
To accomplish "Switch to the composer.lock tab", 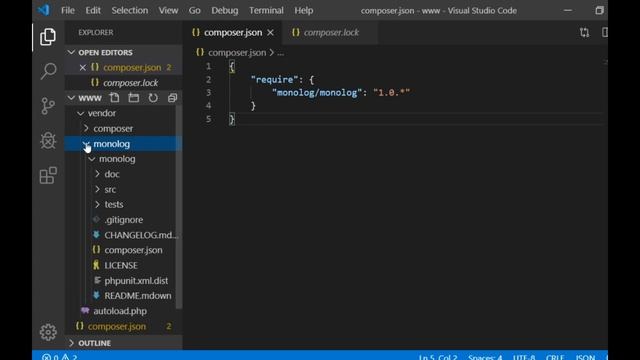I will pyautogui.click(x=330, y=33).
